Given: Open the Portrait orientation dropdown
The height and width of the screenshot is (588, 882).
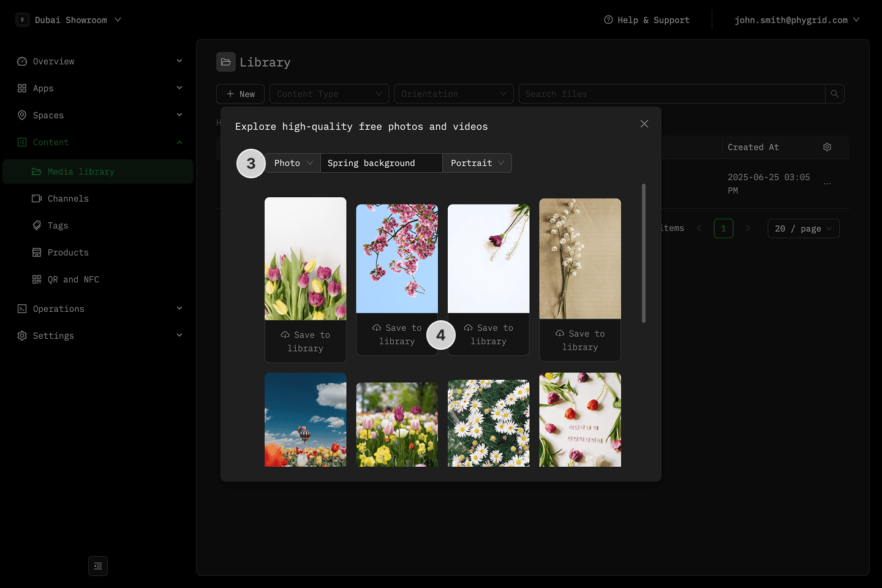Looking at the screenshot, I should (477, 163).
